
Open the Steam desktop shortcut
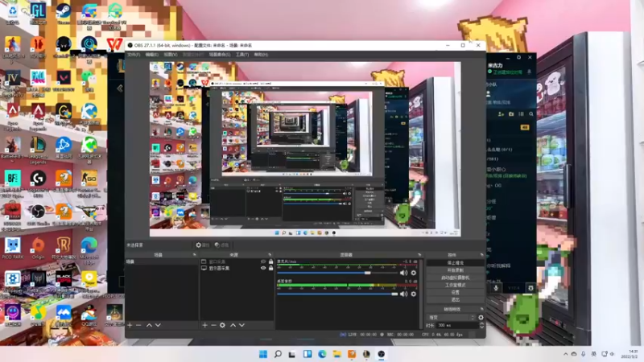click(x=64, y=13)
